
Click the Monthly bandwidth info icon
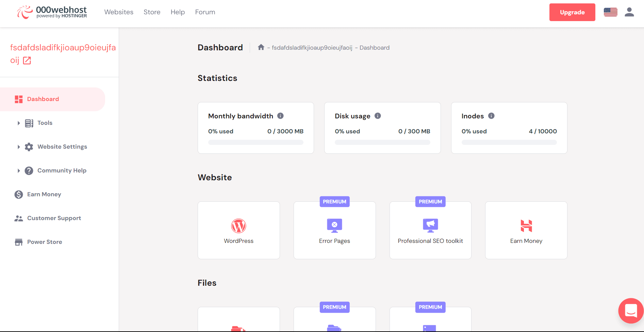click(x=280, y=116)
